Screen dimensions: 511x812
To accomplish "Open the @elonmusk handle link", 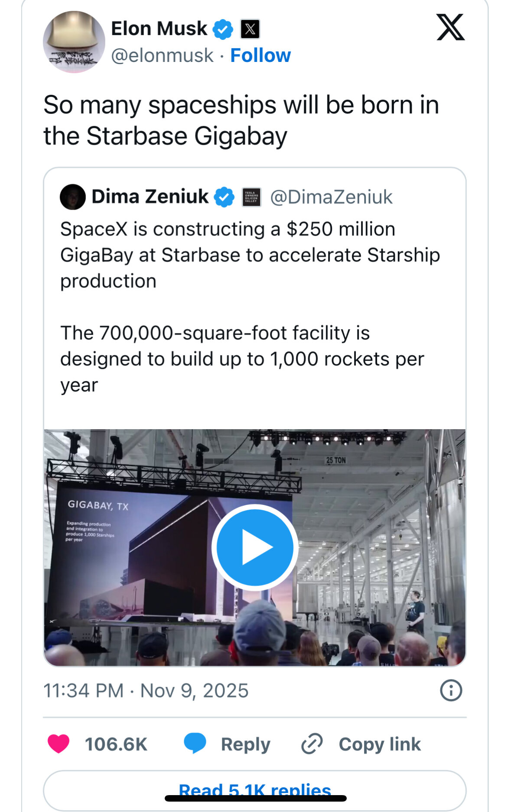I will 162,55.
